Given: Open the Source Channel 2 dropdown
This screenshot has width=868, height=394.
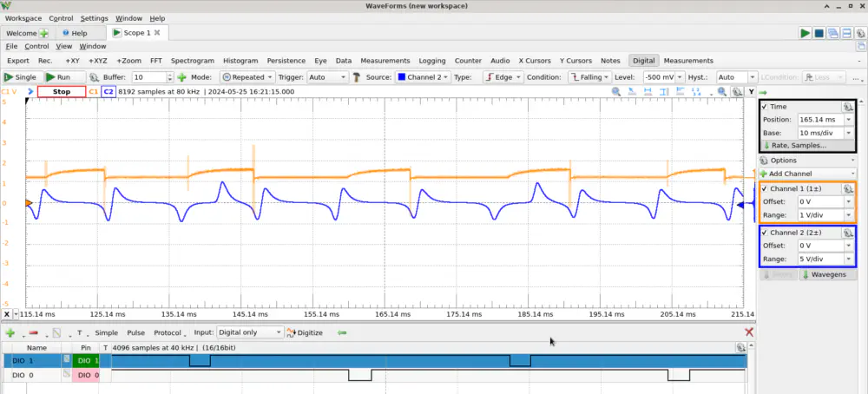Looking at the screenshot, I should (424, 77).
